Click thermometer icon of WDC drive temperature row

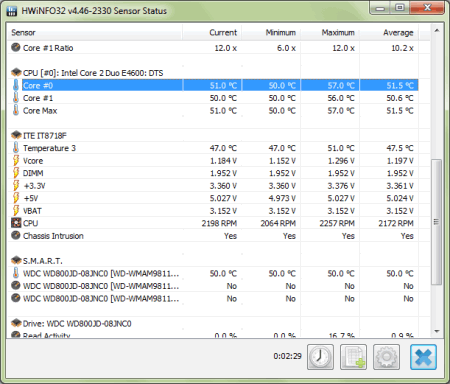tap(16, 273)
